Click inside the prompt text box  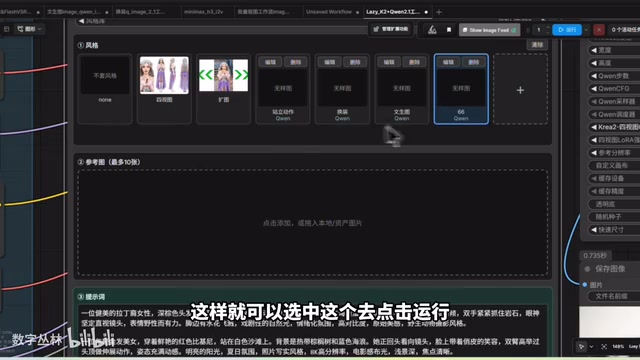click(313, 331)
